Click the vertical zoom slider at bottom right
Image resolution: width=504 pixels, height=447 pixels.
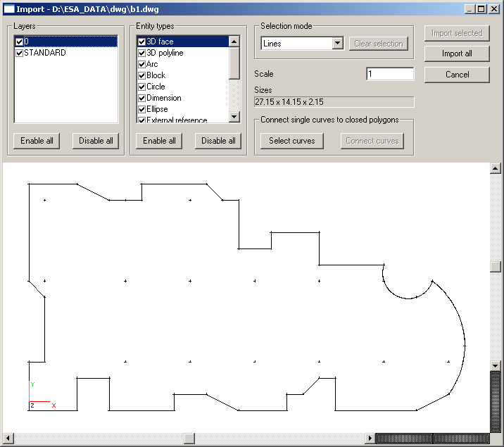[496, 402]
